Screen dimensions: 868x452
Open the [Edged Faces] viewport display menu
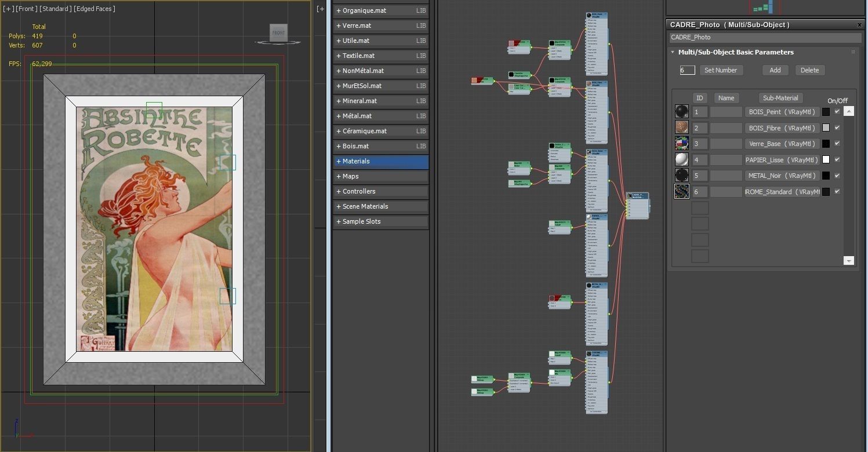tap(95, 9)
